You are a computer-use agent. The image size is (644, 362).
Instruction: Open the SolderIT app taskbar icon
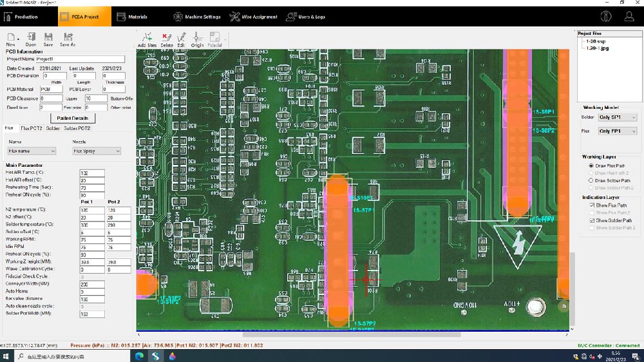click(155, 356)
